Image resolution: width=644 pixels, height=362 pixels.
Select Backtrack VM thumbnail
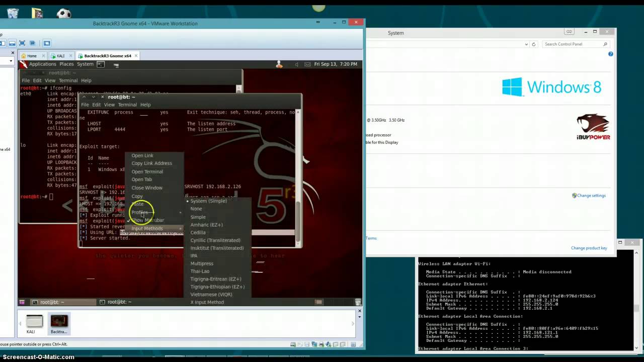(x=59, y=324)
